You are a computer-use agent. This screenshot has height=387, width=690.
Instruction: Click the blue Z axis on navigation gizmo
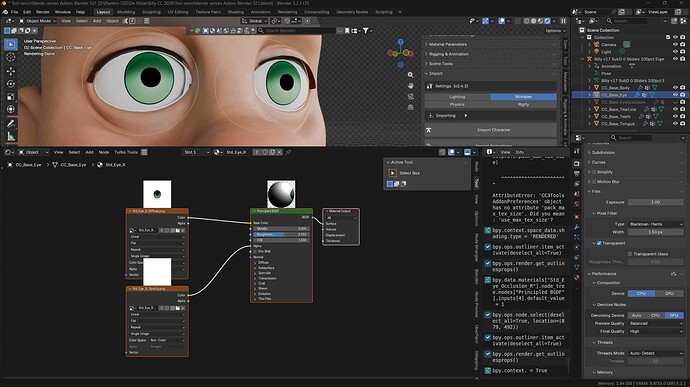click(x=400, y=42)
